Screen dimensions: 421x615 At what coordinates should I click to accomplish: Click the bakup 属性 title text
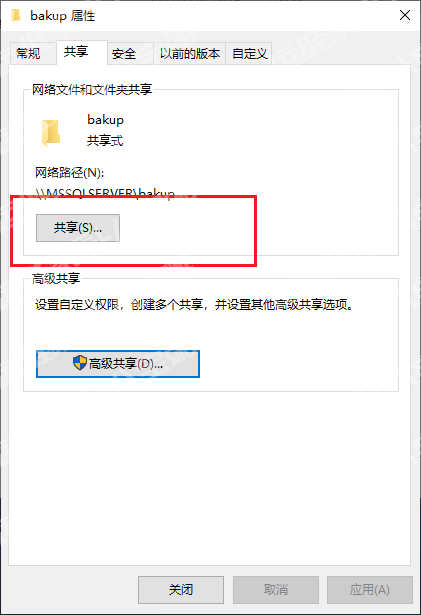63,16
